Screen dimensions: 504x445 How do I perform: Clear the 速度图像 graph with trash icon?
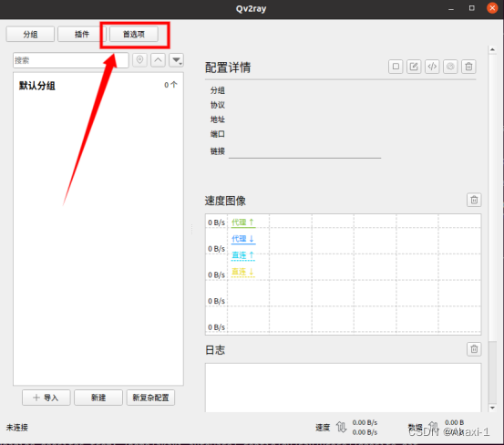pyautogui.click(x=474, y=200)
